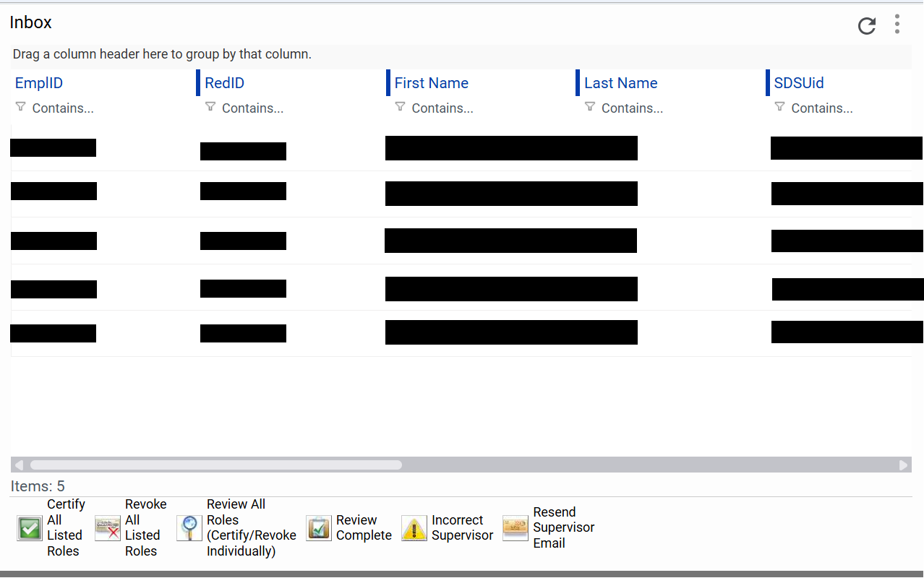Click the Review Complete clipboard icon
This screenshot has width=924, height=578.
click(319, 528)
